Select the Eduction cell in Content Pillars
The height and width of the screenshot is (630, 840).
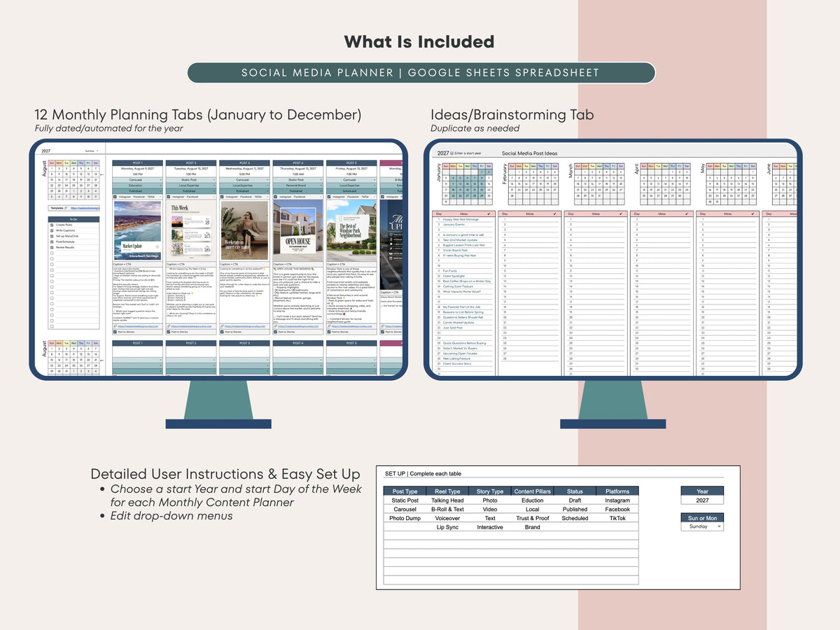[x=532, y=500]
